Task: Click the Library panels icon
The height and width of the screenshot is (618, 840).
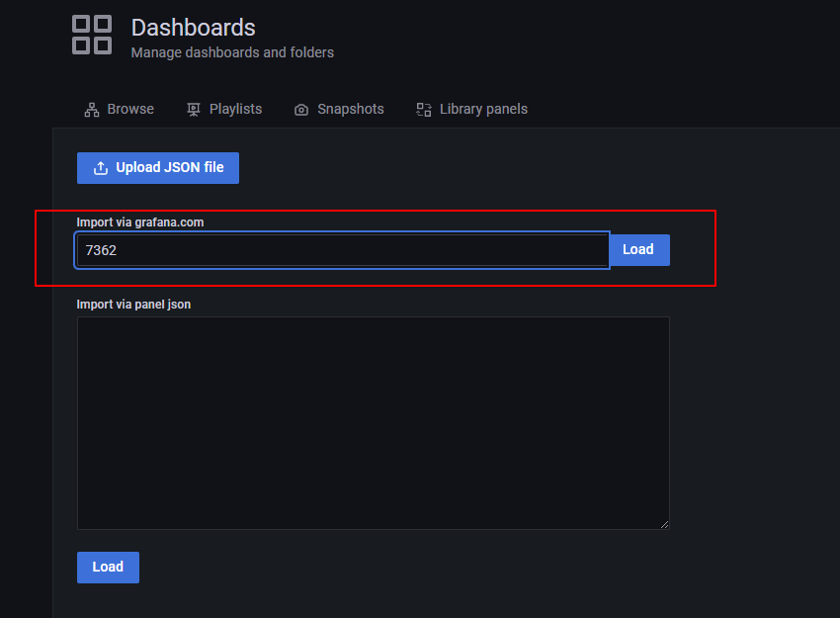Action: click(x=424, y=110)
